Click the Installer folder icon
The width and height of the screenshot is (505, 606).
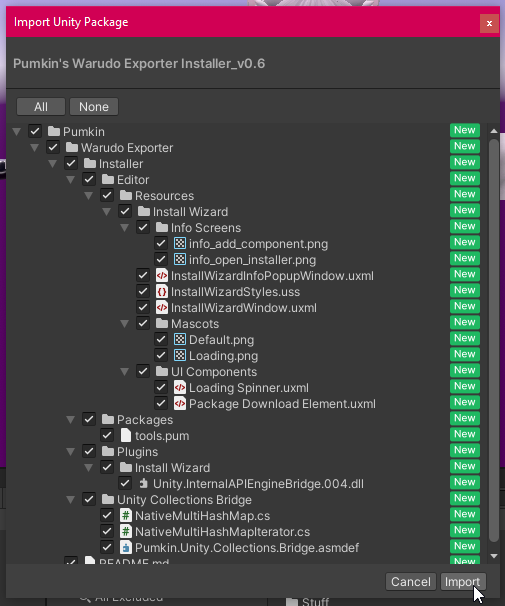pyautogui.click(x=90, y=163)
